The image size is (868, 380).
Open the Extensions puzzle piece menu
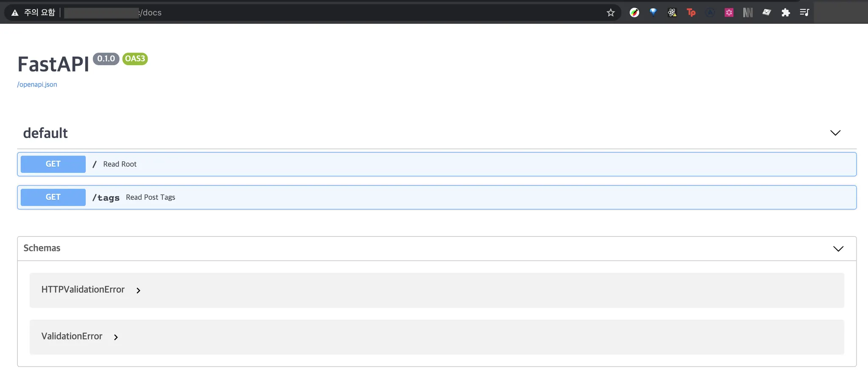pyautogui.click(x=785, y=13)
